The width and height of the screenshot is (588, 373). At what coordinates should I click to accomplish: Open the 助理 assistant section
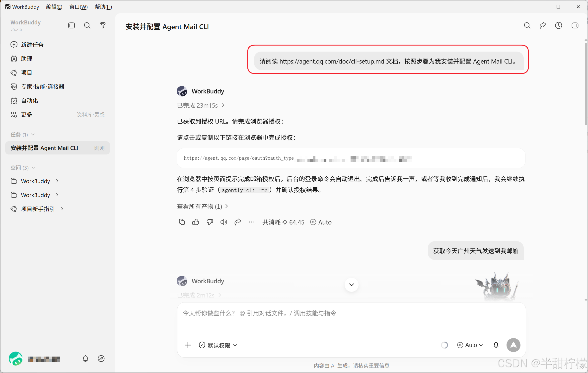click(x=22, y=59)
